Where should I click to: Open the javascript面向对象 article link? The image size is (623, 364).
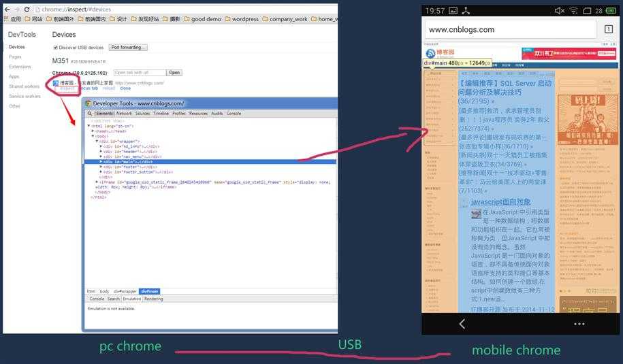click(x=500, y=202)
